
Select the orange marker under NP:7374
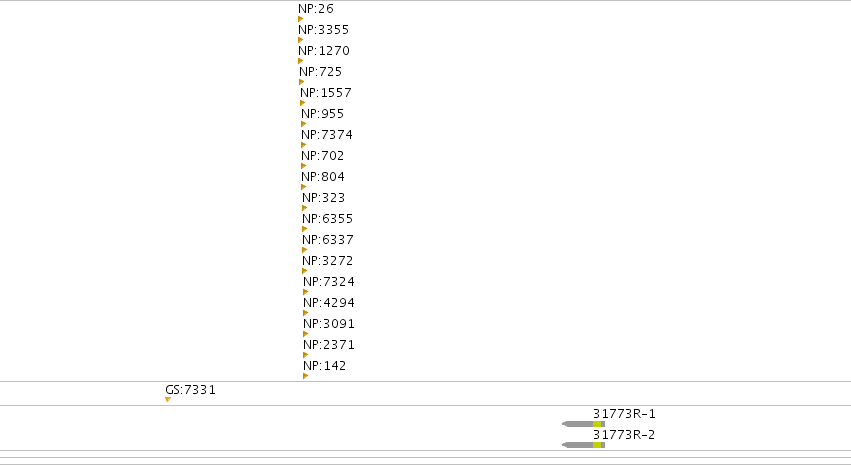click(x=304, y=145)
